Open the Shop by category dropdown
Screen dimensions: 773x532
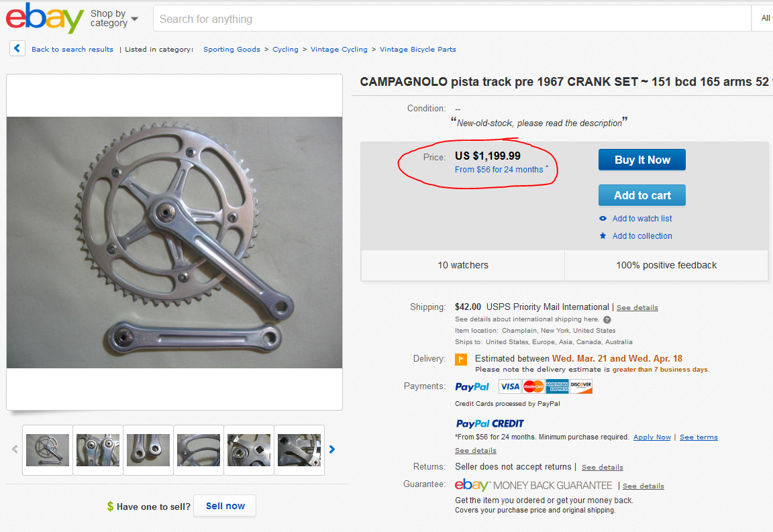114,18
